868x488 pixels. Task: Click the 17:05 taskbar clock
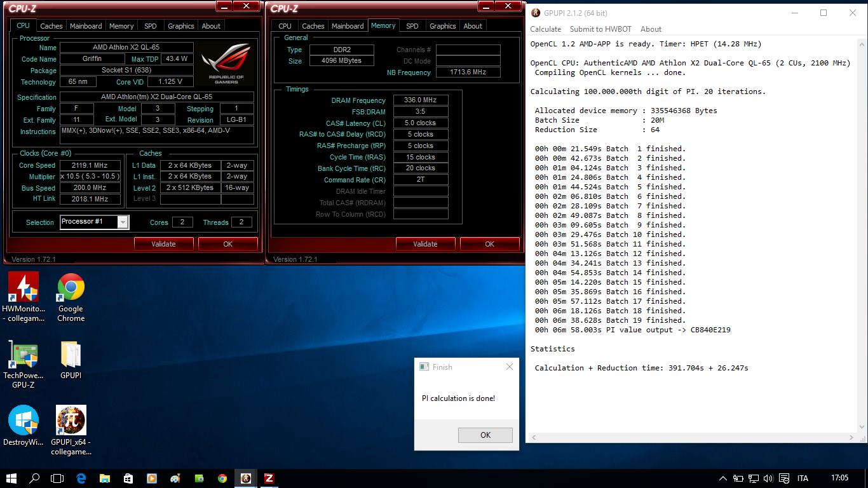click(839, 478)
